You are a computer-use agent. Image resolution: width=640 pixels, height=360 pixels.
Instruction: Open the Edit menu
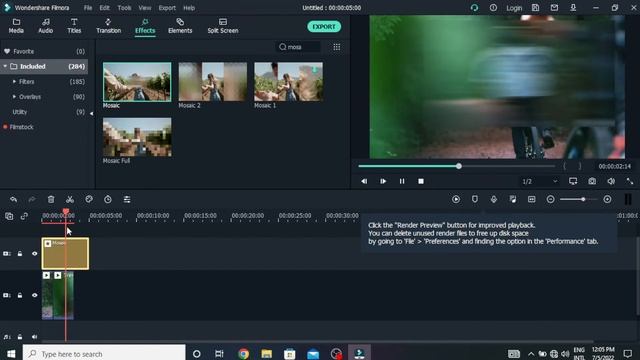[x=104, y=8]
